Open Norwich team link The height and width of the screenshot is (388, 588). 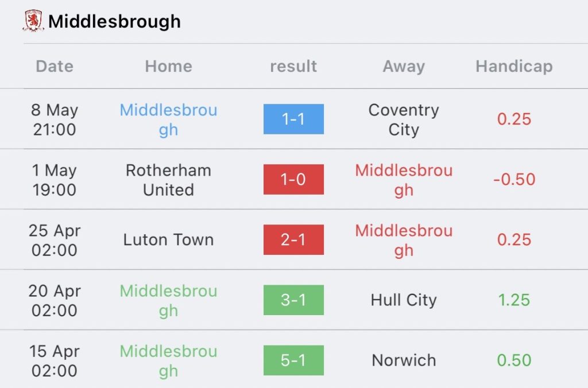404,360
